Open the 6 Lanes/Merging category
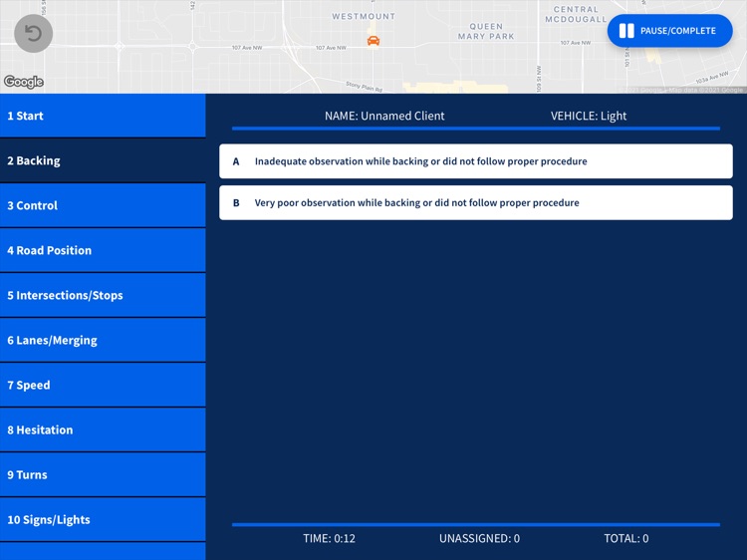This screenshot has height=560, width=747. coord(103,340)
